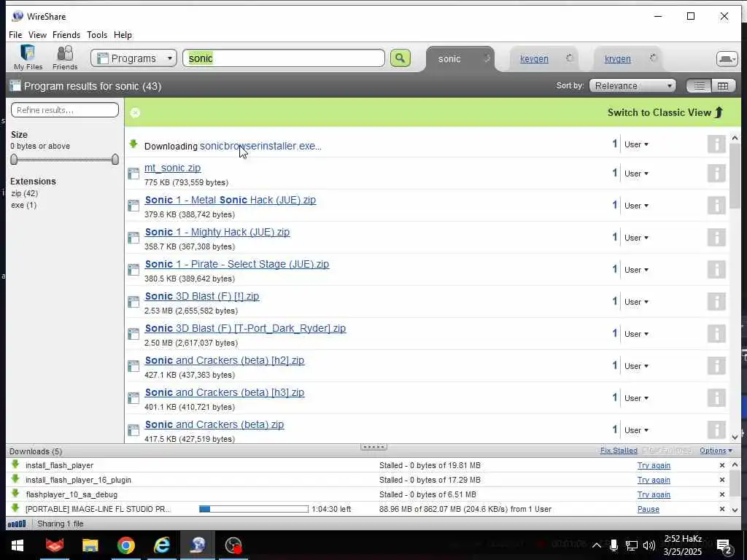The image size is (747, 560).
Task: Open the Help menu
Action: tap(123, 35)
